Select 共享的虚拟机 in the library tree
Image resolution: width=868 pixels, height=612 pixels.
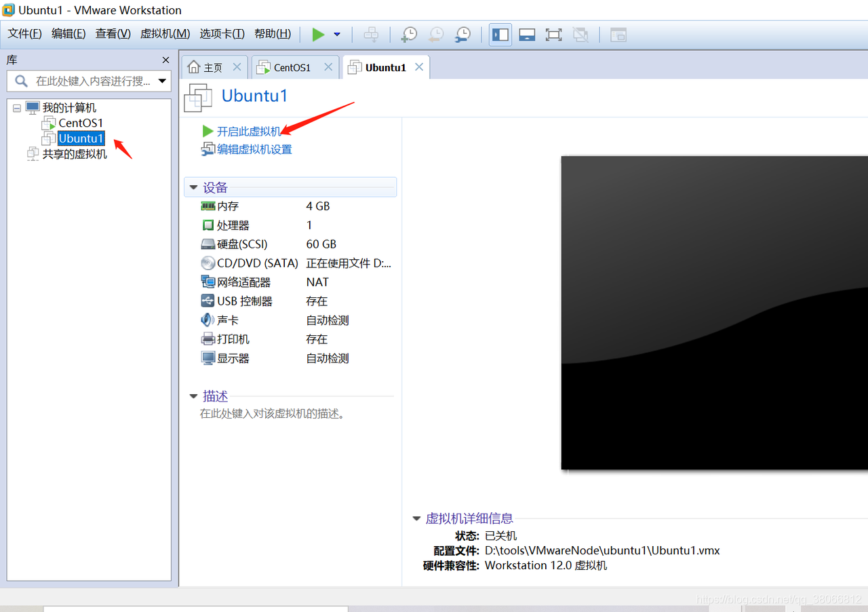click(75, 154)
